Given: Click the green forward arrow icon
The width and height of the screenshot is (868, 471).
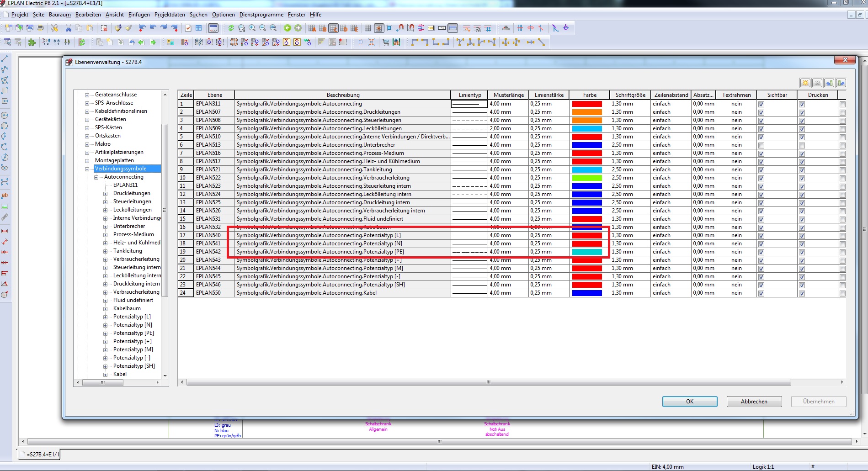Looking at the screenshot, I should (298, 28).
